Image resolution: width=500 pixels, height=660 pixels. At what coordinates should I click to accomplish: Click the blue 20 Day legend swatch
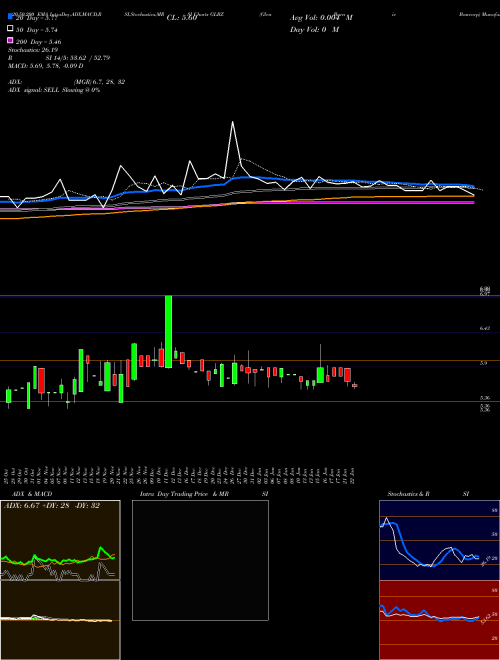tap(11, 17)
